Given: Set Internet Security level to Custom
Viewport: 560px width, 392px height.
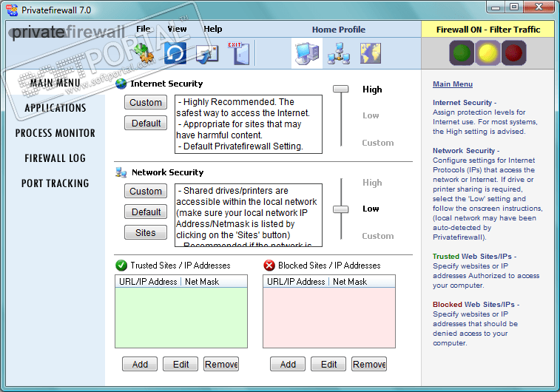Looking at the screenshot, I should [378, 143].
